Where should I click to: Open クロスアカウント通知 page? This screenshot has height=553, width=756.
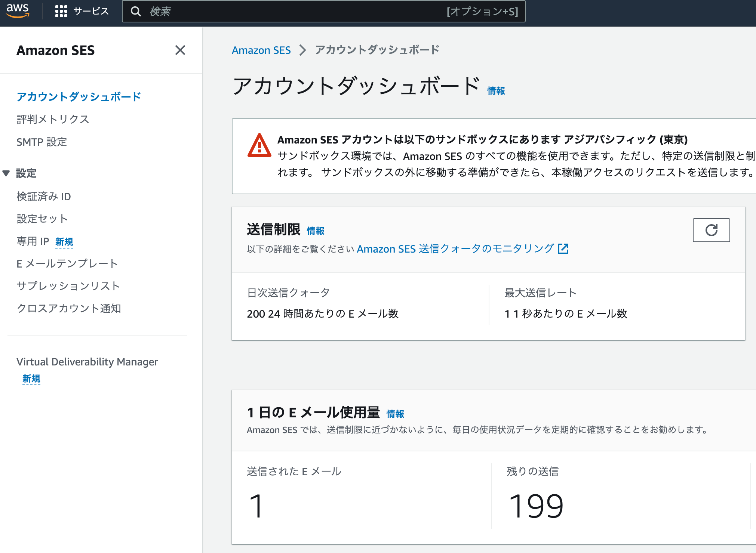click(x=69, y=308)
